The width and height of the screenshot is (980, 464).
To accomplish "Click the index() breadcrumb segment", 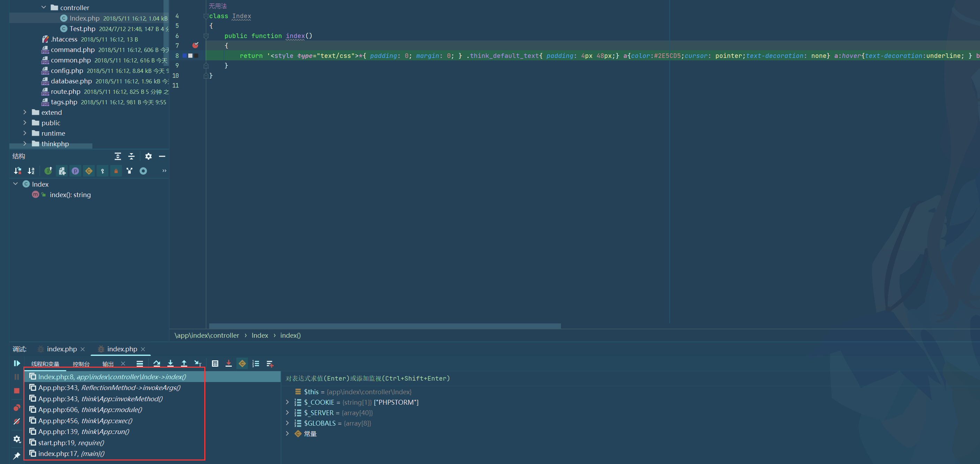I will 290,335.
